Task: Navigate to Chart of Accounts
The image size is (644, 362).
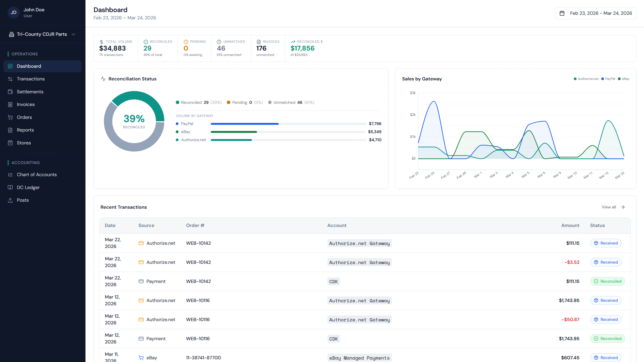Action: pos(37,175)
